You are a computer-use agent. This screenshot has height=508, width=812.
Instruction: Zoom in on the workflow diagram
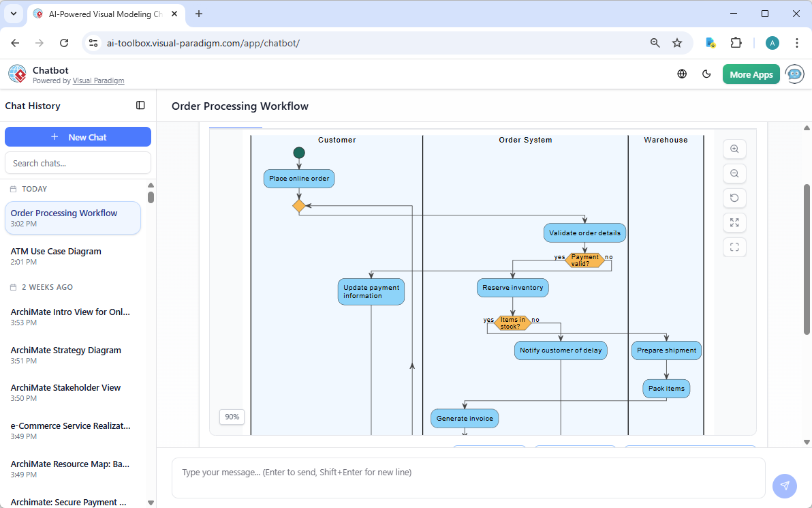[x=734, y=149]
